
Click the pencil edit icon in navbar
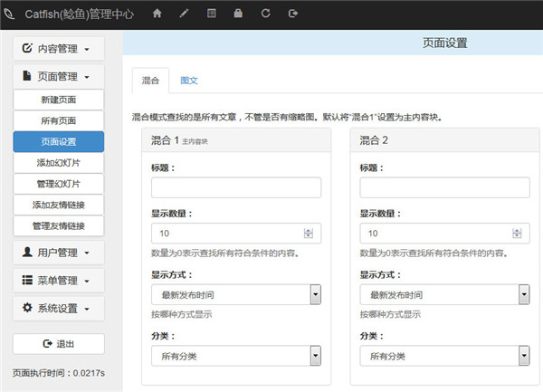tap(185, 14)
